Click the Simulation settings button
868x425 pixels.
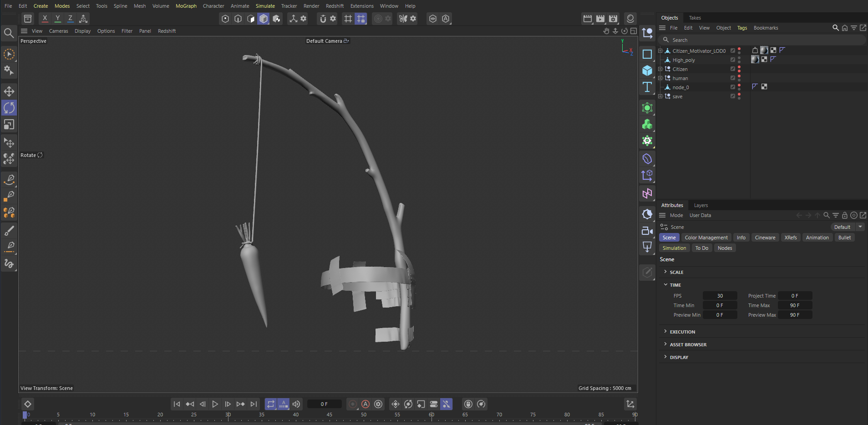click(674, 248)
